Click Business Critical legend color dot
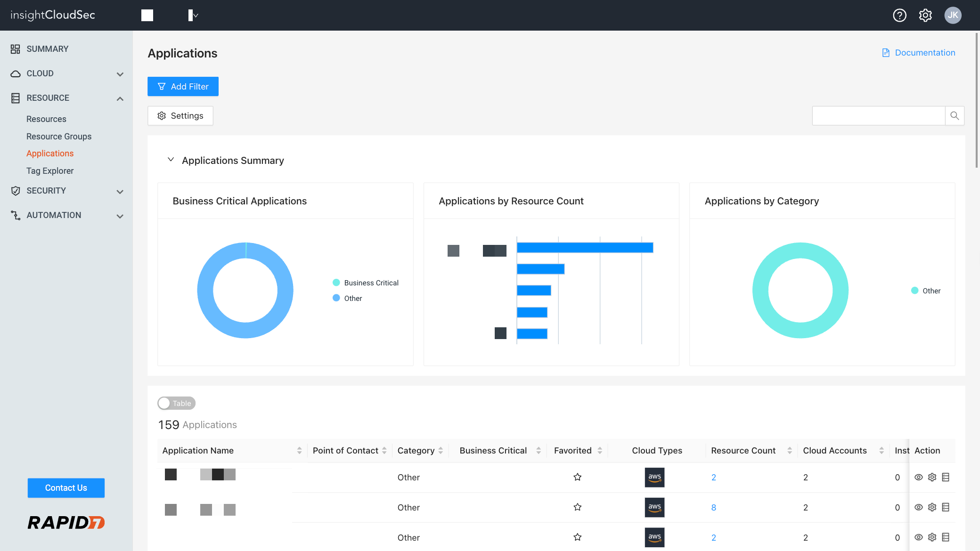980x551 pixels. coord(336,283)
